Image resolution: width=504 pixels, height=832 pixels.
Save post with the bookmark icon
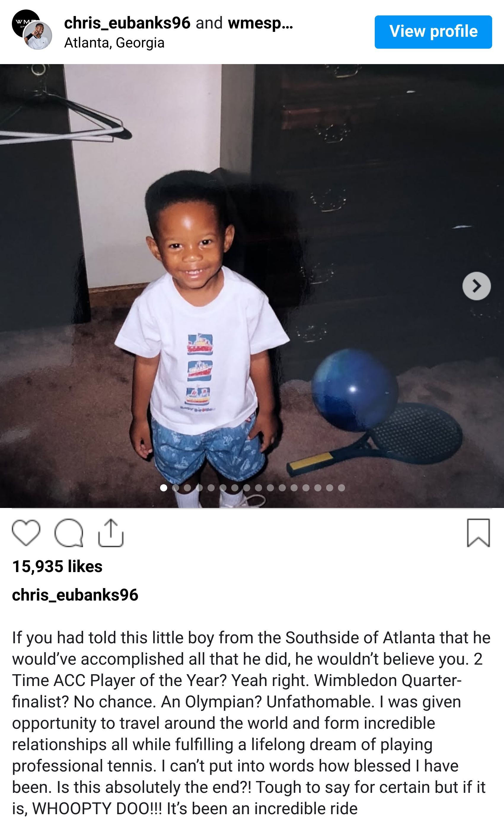[x=479, y=533]
